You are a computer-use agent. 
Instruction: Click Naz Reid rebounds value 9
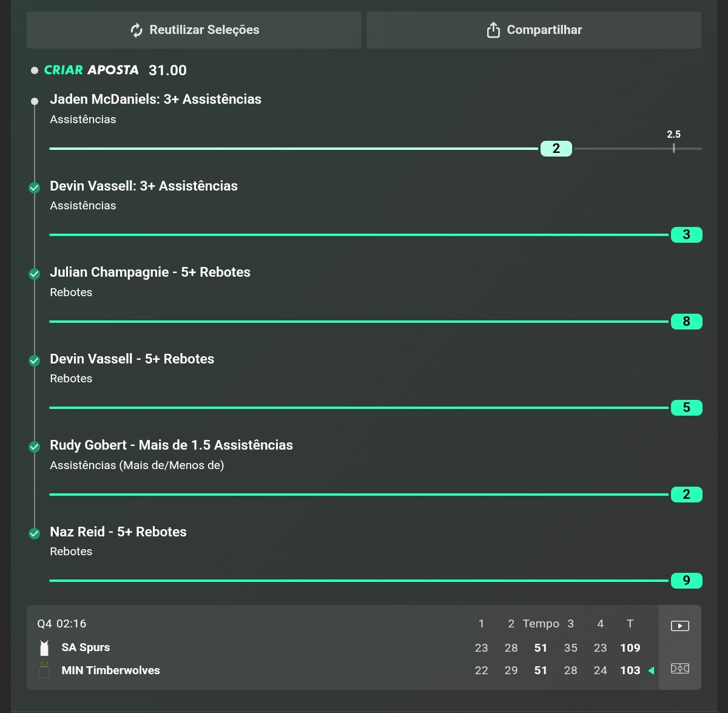coord(687,581)
